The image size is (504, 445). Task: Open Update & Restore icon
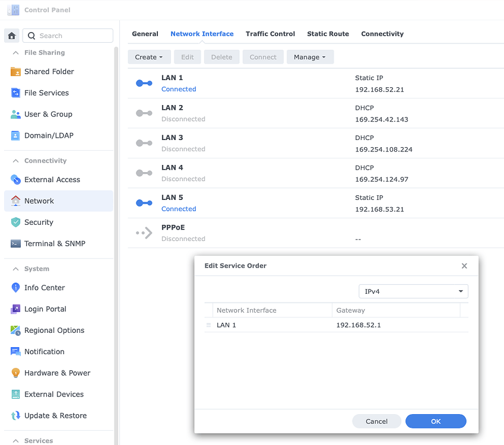[15, 415]
